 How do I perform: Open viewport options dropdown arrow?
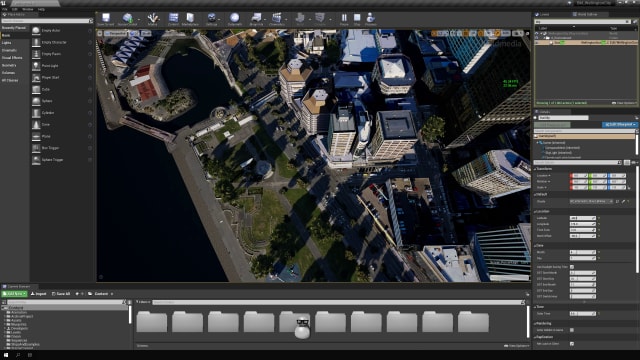100,33
